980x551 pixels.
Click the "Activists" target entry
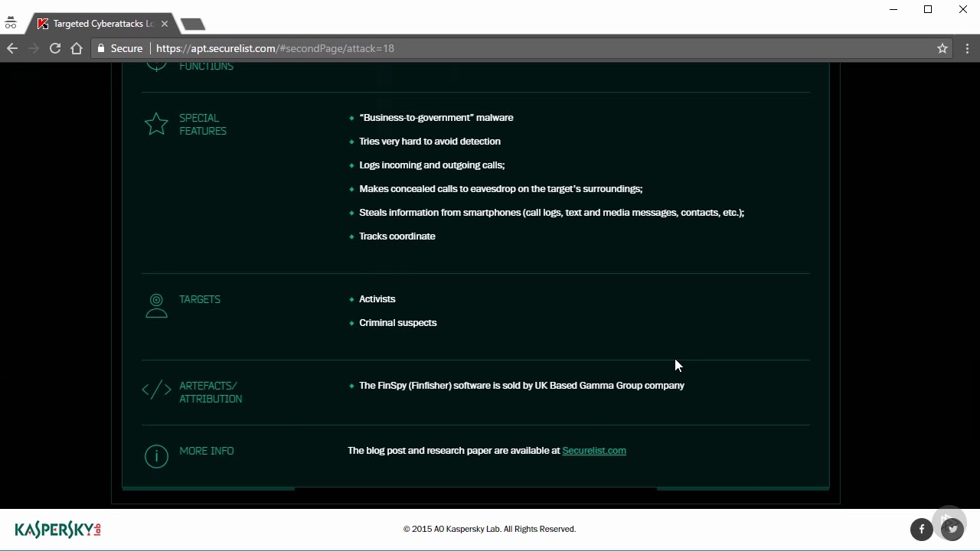point(377,299)
